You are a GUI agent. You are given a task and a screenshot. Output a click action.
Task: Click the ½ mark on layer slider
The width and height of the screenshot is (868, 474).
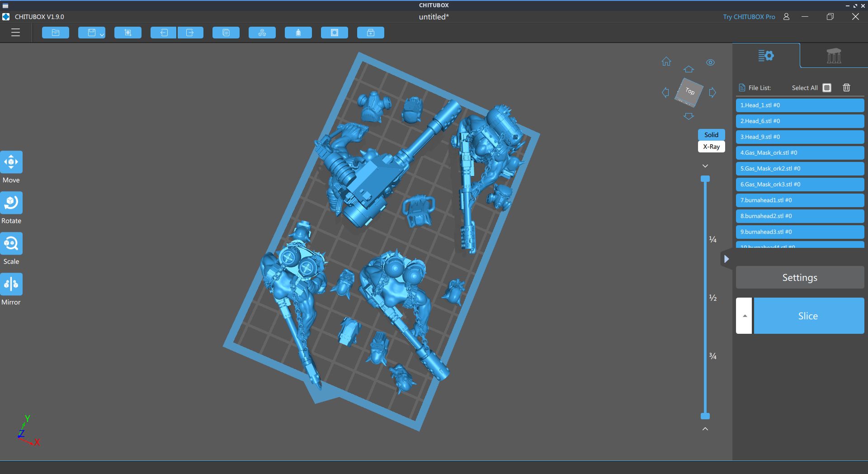click(x=713, y=298)
